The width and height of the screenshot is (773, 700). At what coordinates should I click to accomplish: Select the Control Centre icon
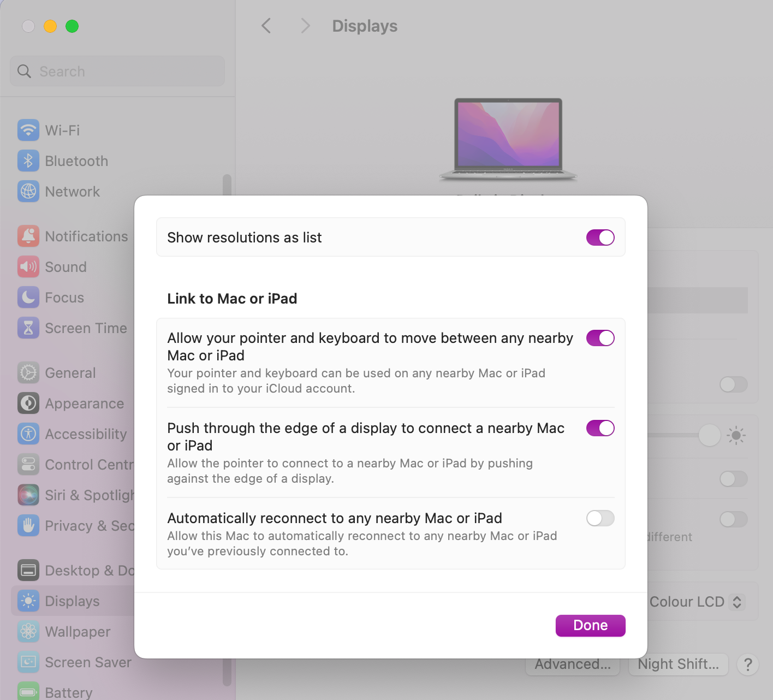pos(28,464)
